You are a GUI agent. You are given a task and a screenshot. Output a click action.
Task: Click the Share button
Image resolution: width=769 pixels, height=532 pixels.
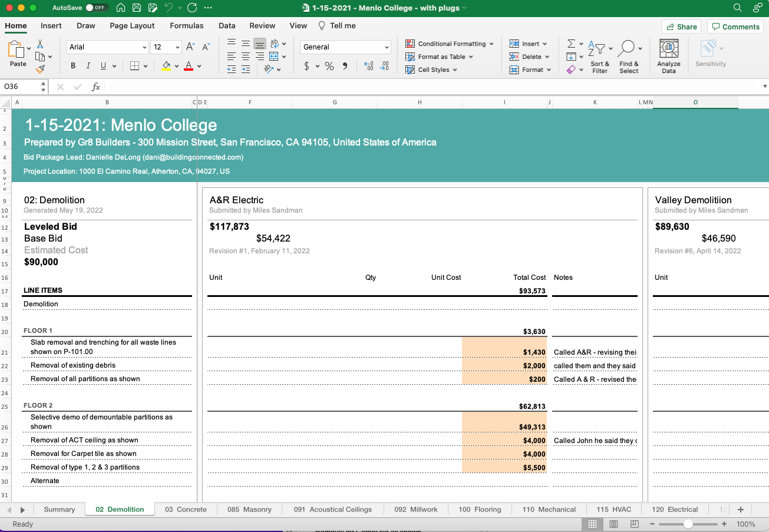click(682, 27)
